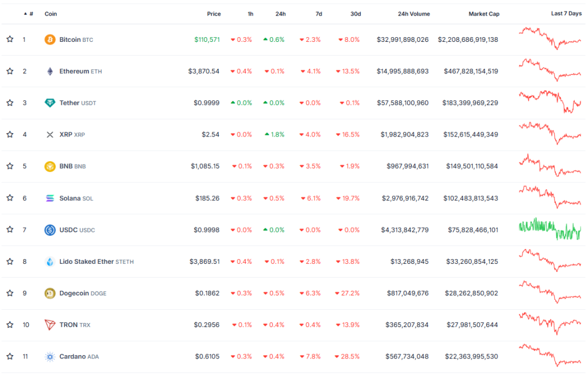Image resolution: width=588 pixels, height=374 pixels.
Task: Toggle the star next to Solana
Action: click(x=10, y=198)
